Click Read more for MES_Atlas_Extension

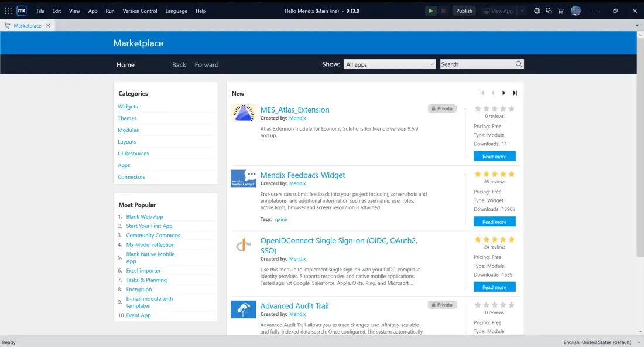point(495,157)
